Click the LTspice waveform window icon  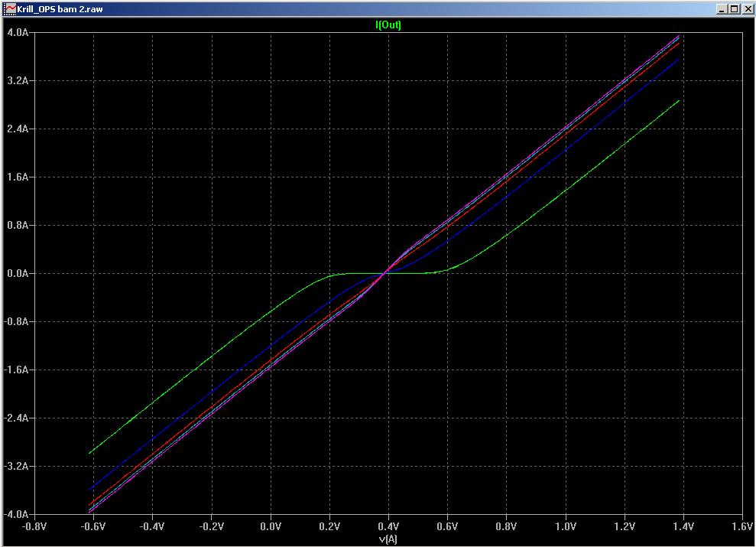tap(10, 8)
